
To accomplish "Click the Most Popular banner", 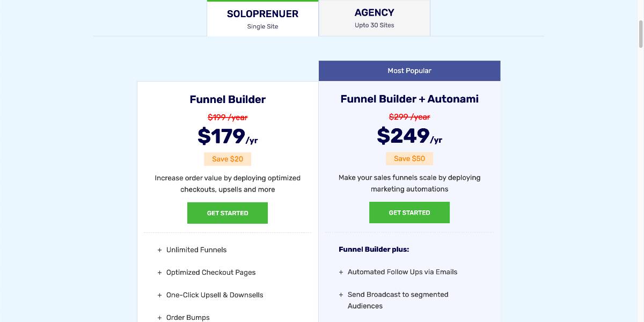I will pyautogui.click(x=409, y=71).
